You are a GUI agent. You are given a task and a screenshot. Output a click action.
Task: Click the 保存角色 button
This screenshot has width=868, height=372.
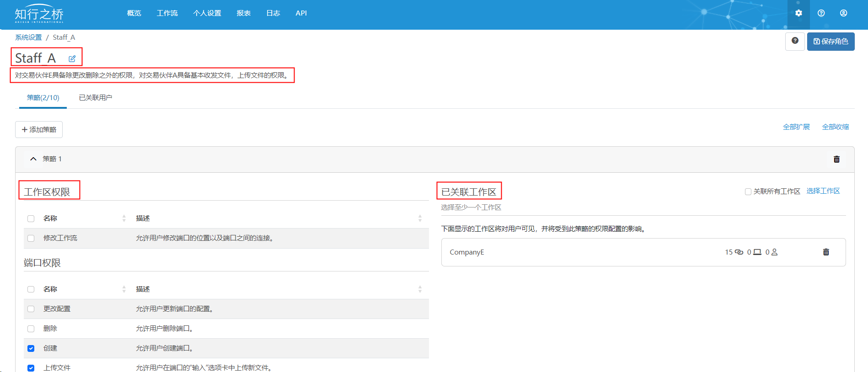831,42
